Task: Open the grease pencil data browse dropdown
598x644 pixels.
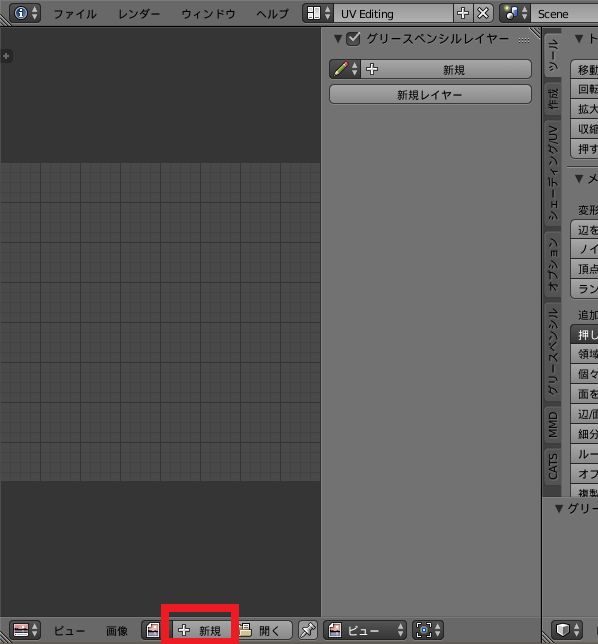Action: click(345, 69)
